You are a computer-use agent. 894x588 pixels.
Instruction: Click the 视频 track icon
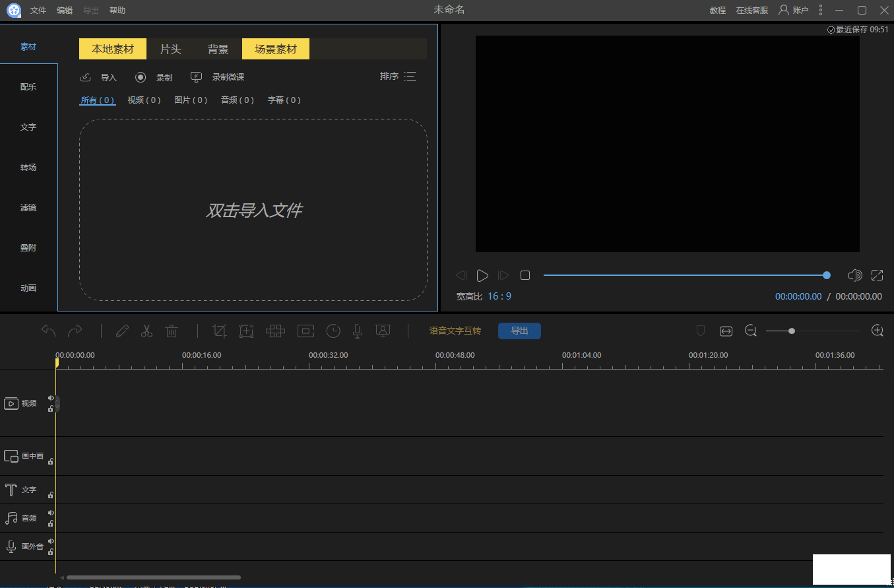pos(11,403)
